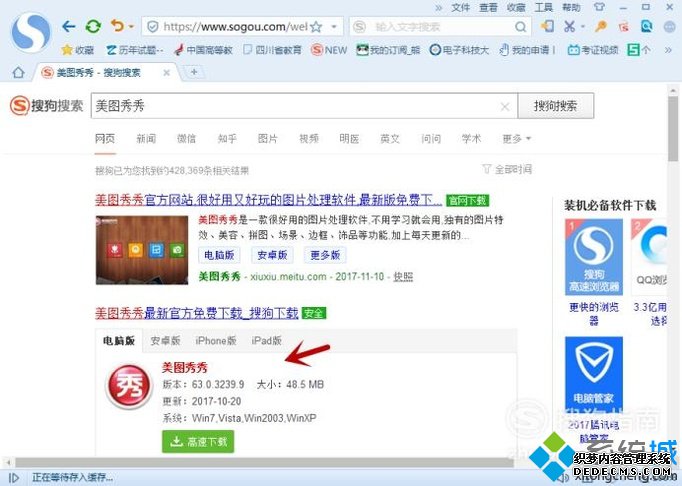This screenshot has height=486, width=682.
Task: Select the iPad版 download tab
Action: pyautogui.click(x=267, y=341)
